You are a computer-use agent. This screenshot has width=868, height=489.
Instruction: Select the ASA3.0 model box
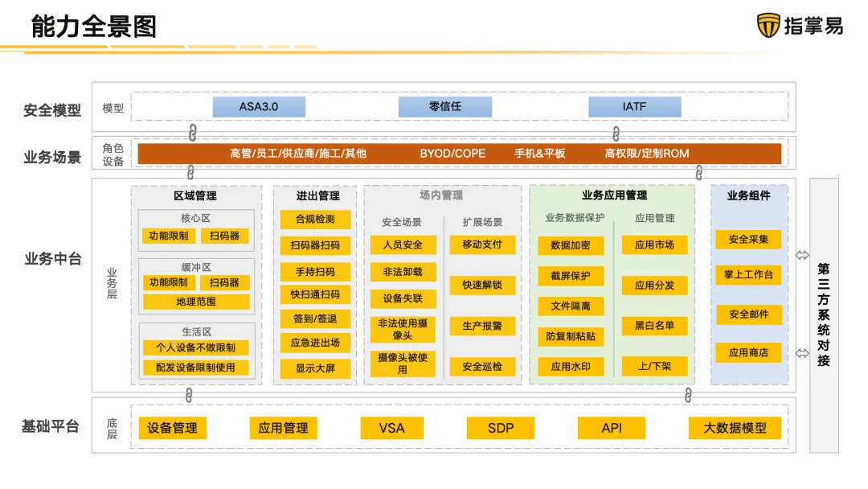[x=259, y=107]
